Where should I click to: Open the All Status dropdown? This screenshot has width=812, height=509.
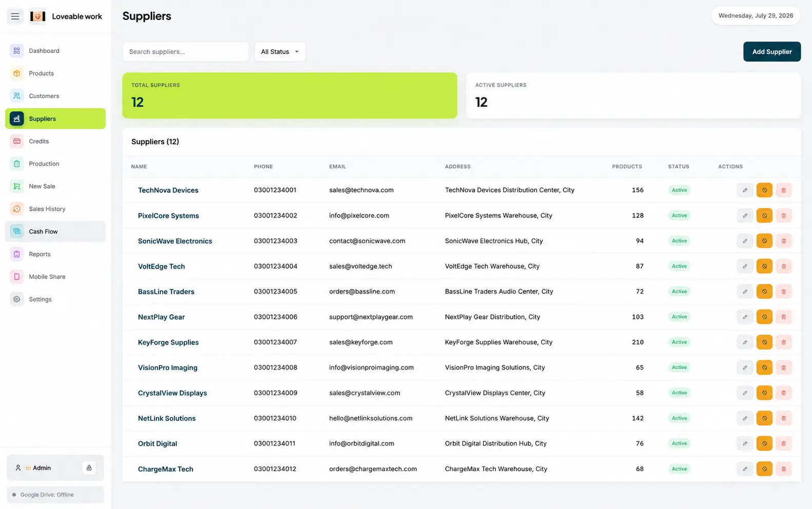pyautogui.click(x=280, y=52)
